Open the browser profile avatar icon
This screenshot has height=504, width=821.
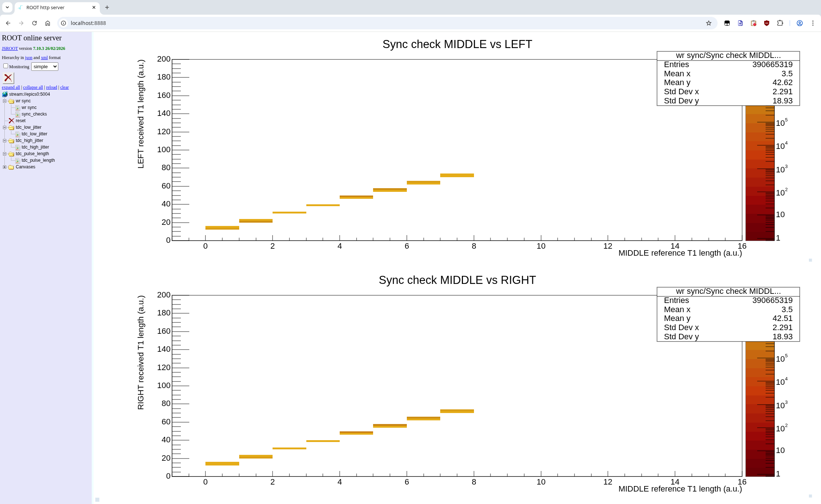point(800,23)
